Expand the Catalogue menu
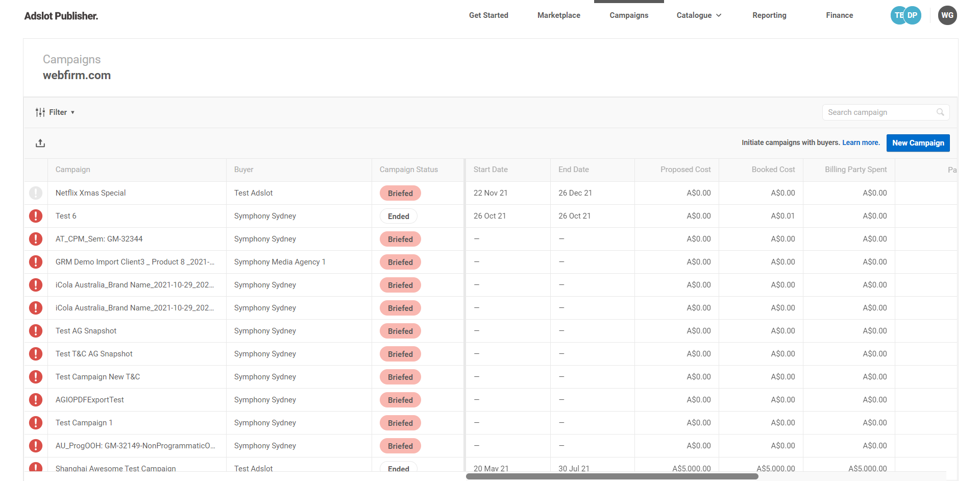 tap(699, 15)
